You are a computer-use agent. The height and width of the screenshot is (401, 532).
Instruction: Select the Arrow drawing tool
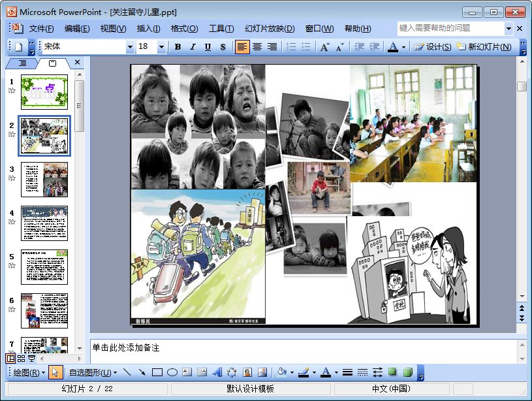tap(142, 372)
